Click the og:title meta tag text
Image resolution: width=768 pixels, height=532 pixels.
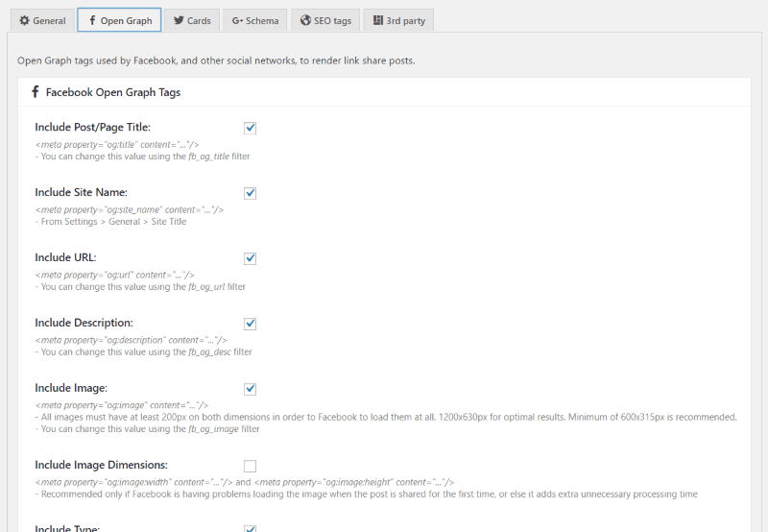point(117,144)
